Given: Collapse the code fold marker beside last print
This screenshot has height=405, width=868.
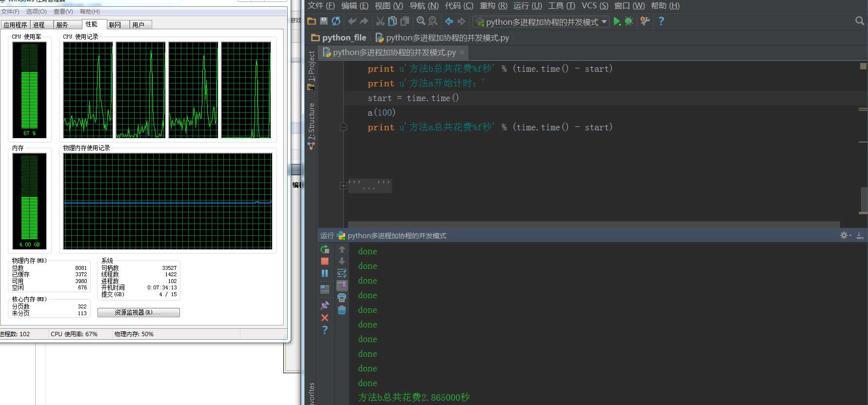Looking at the screenshot, I should click(343, 127).
